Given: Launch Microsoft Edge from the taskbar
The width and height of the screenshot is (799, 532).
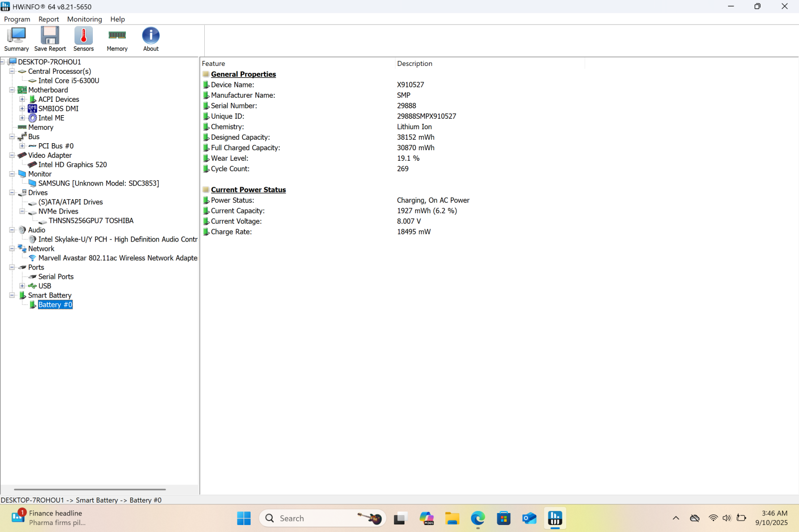Looking at the screenshot, I should [x=478, y=519].
